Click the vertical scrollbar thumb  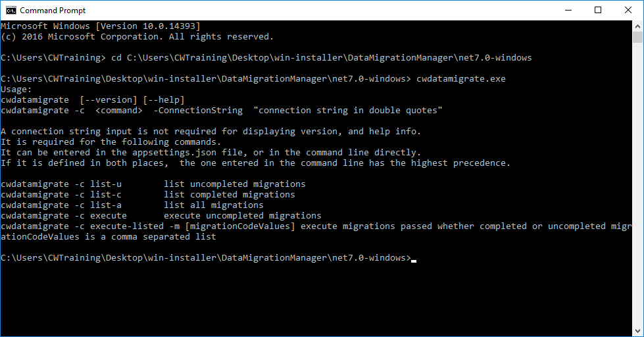point(637,37)
